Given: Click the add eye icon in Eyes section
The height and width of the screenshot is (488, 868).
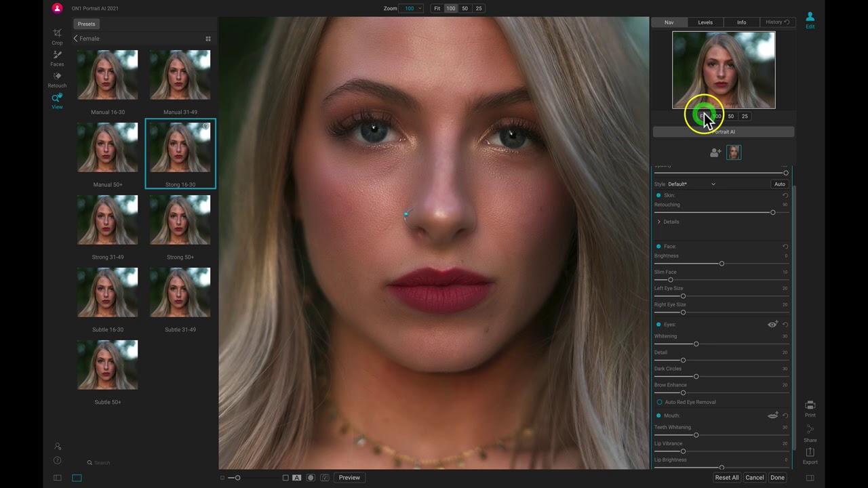Looking at the screenshot, I should (772, 325).
